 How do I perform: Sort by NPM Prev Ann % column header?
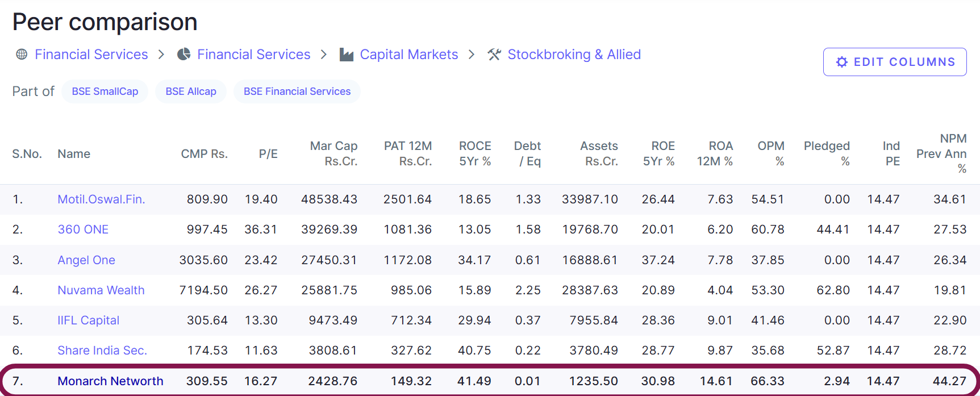point(941,154)
